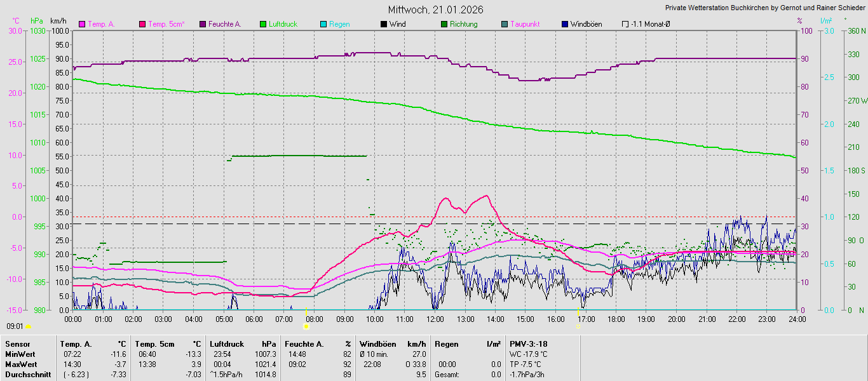Click the hPa axis unit label
868x381 pixels.
coord(37,21)
